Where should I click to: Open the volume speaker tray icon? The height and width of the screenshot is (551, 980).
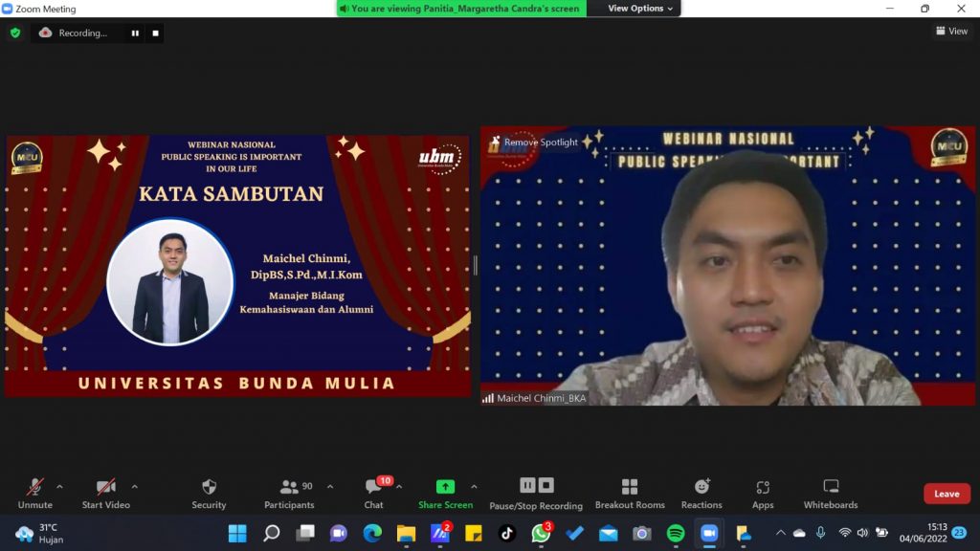pos(862,533)
